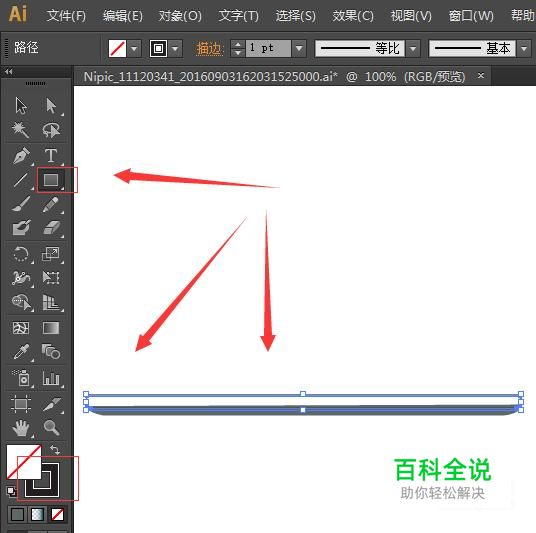The image size is (536, 533).
Task: Open the stroke weight dropdown
Action: click(x=299, y=48)
